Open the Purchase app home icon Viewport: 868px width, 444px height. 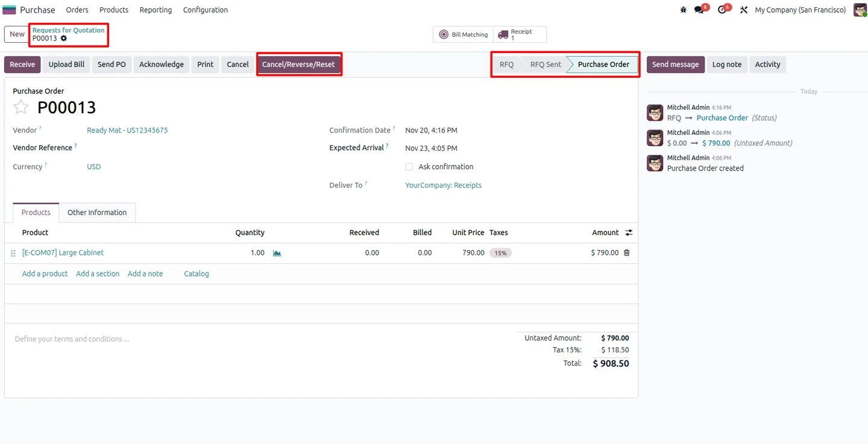pyautogui.click(x=10, y=10)
